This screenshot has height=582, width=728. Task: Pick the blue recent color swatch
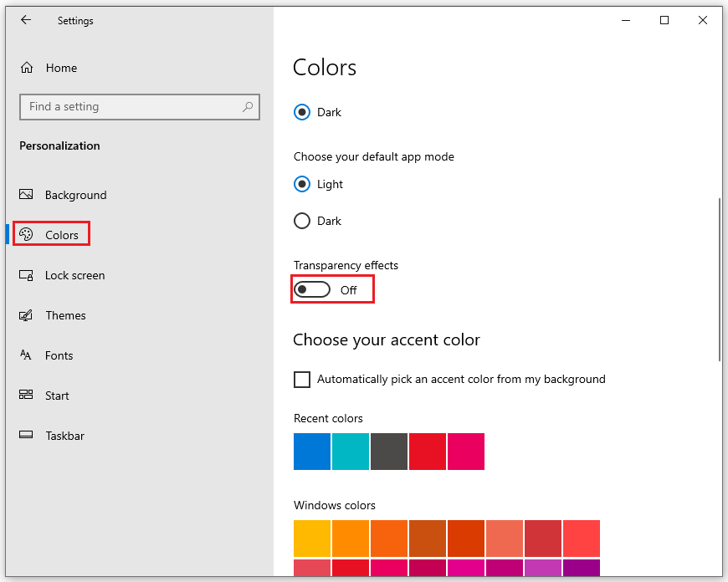tap(312, 452)
